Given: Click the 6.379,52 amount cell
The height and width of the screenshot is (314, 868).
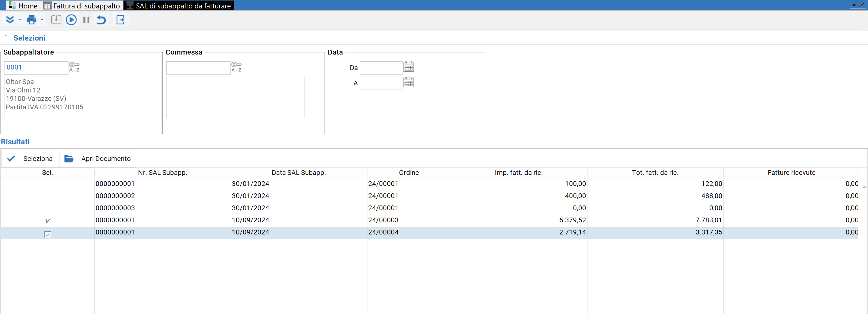Looking at the screenshot, I should 518,220.
